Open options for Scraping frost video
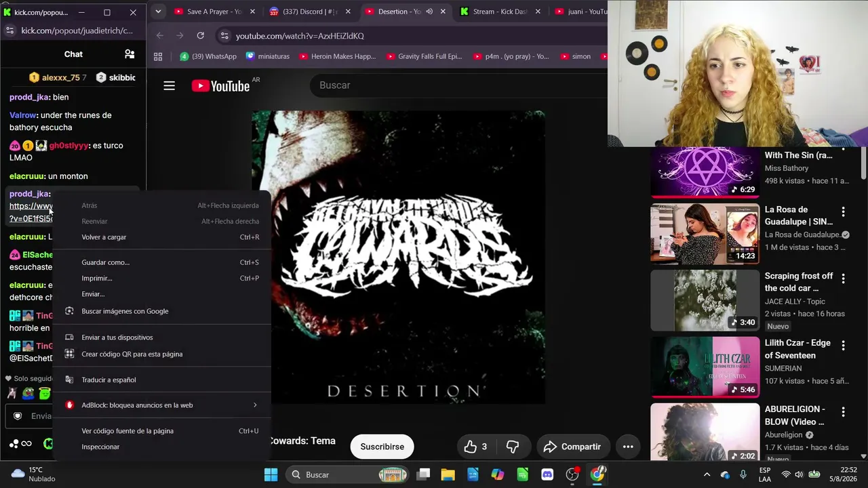This screenshot has height=488, width=868. coord(843,278)
